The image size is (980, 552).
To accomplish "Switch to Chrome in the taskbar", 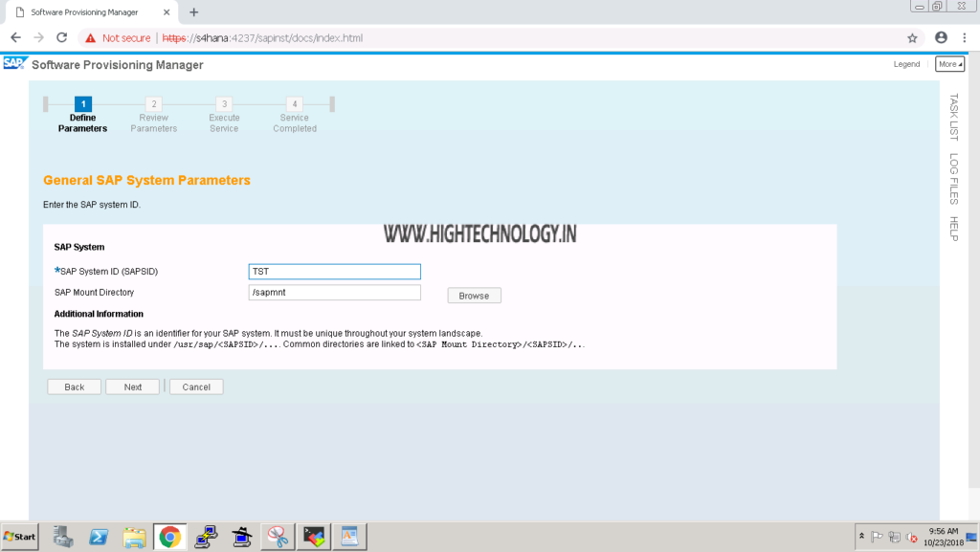I will pyautogui.click(x=170, y=537).
